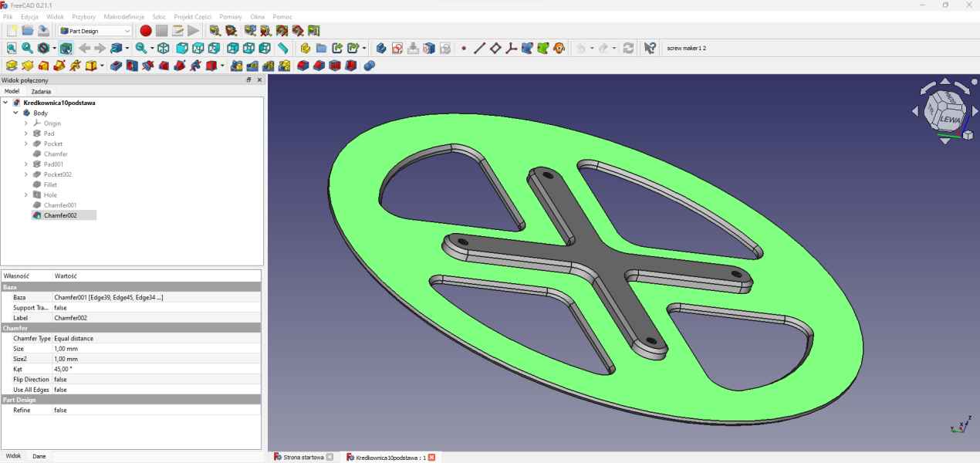Switch to the Dane properties tab
The width and height of the screenshot is (980, 463).
39,456
